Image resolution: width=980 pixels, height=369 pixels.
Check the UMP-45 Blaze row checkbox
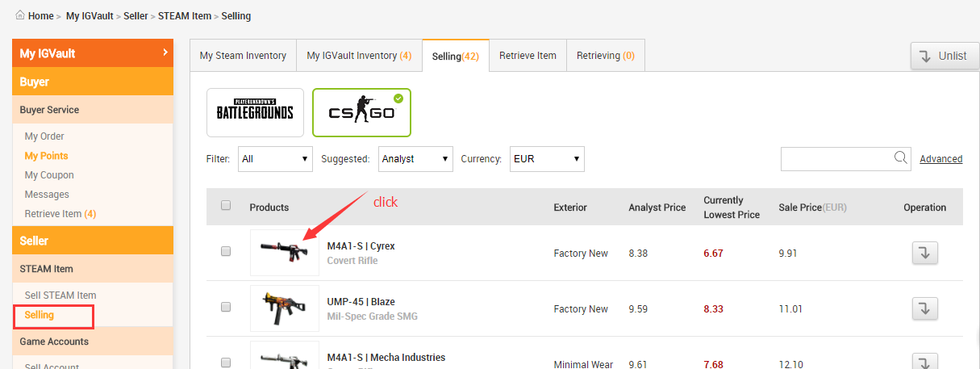coord(226,307)
